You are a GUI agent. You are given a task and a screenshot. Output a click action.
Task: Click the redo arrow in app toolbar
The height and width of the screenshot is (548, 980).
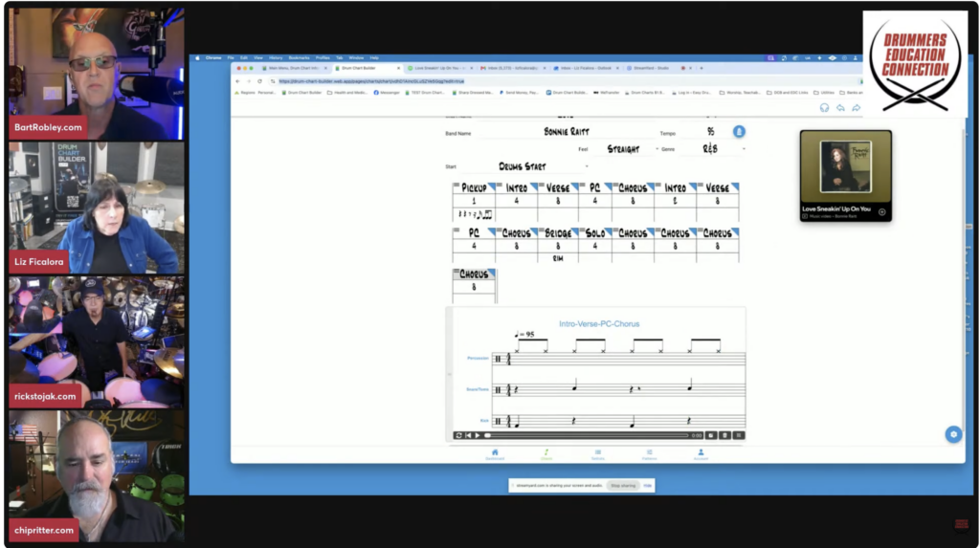pyautogui.click(x=857, y=108)
